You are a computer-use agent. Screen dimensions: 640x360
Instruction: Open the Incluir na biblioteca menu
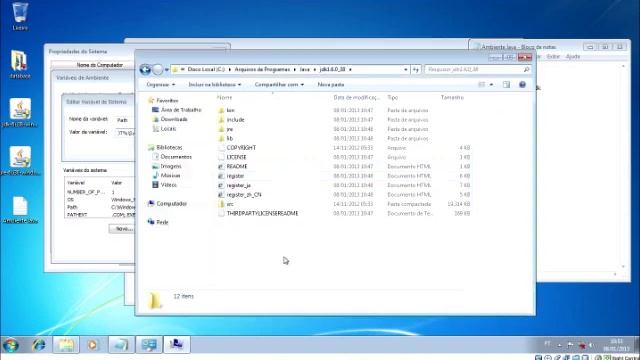215,84
